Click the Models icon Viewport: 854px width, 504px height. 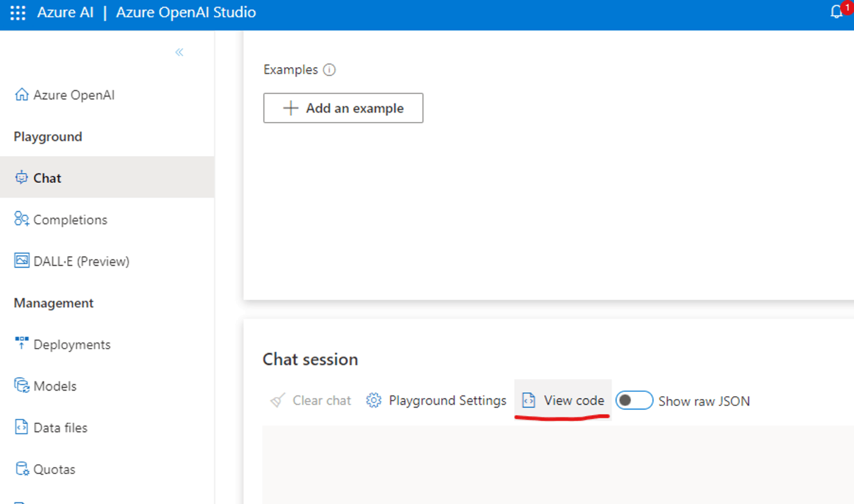coord(21,385)
